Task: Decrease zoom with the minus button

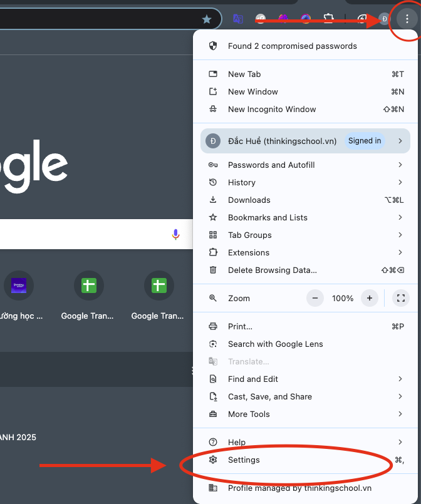Action: 315,298
